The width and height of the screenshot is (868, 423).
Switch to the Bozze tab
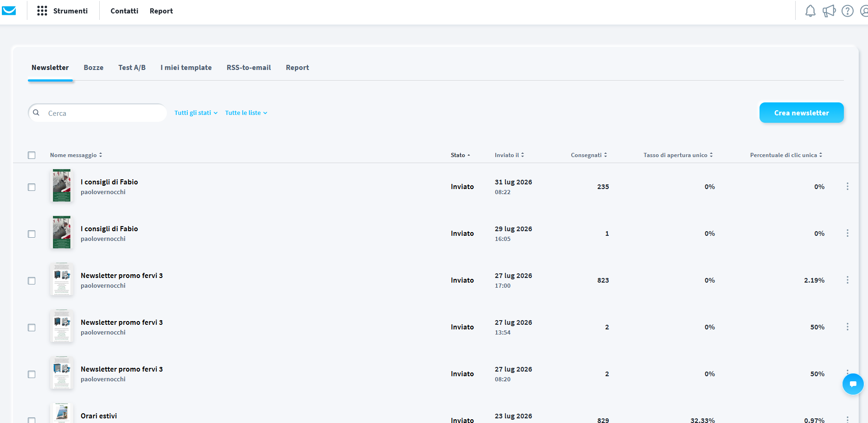(94, 68)
